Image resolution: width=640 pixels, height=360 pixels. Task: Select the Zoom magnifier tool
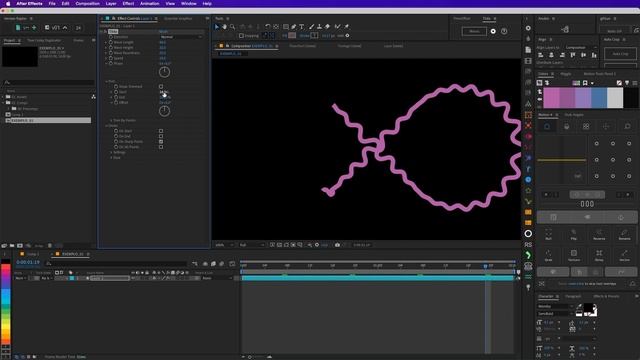232,27
